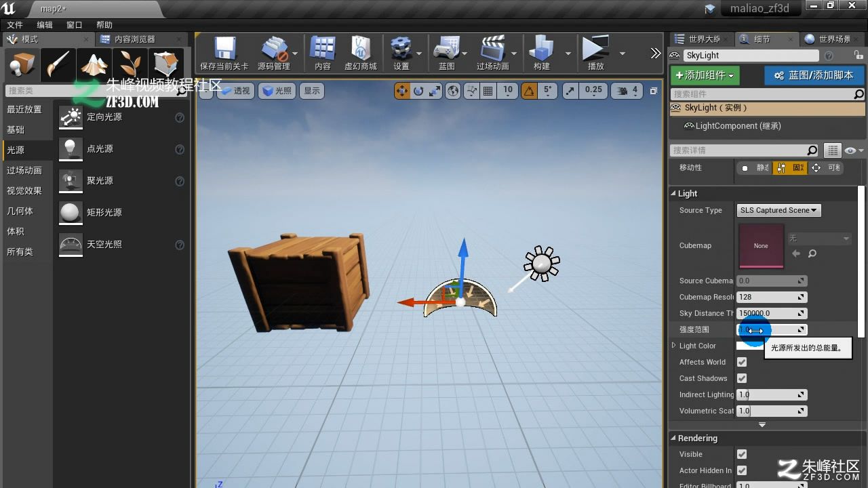Browse to Cubemap asset magnifier icon
The width and height of the screenshot is (868, 488).
(812, 253)
